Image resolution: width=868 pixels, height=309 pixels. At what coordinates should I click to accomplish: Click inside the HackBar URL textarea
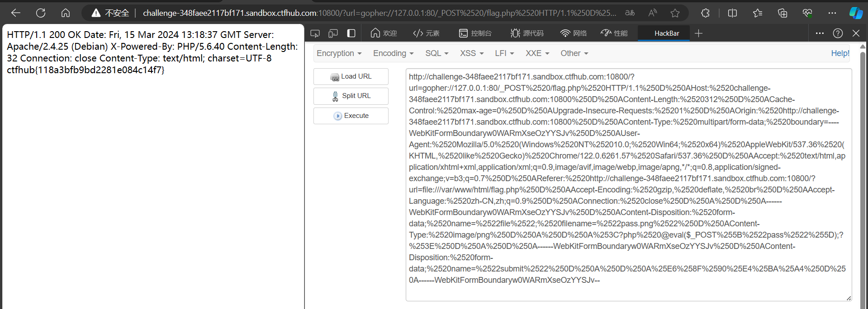pyautogui.click(x=629, y=184)
